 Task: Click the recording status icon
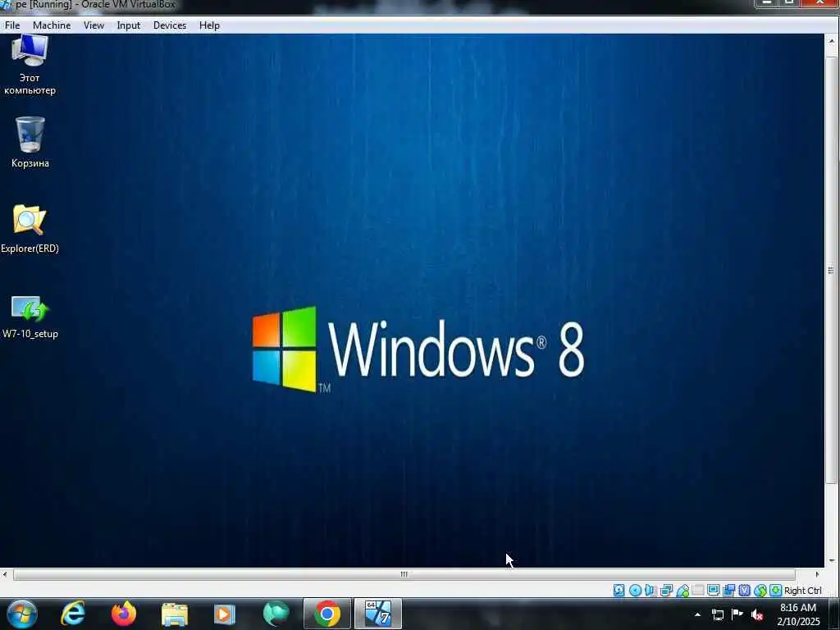(728, 591)
